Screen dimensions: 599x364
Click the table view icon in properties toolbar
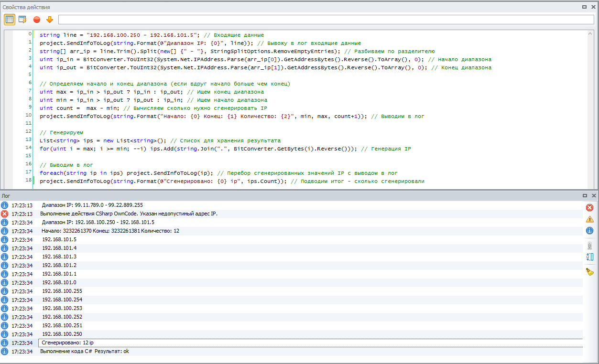(x=10, y=20)
